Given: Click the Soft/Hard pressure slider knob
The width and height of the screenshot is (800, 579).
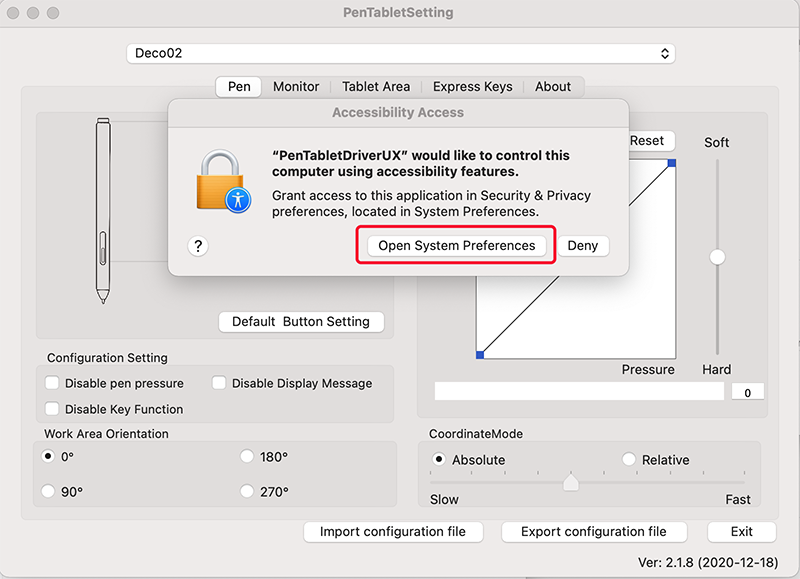Looking at the screenshot, I should (x=717, y=257).
